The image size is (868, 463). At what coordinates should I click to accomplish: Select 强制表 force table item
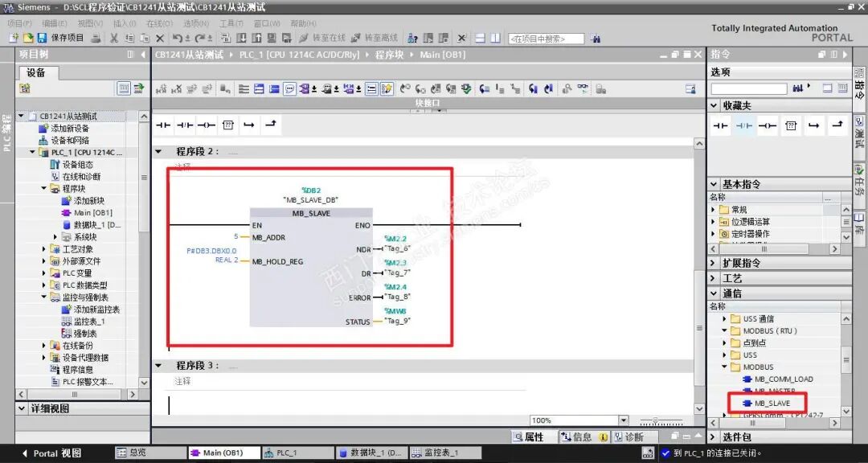click(x=79, y=334)
